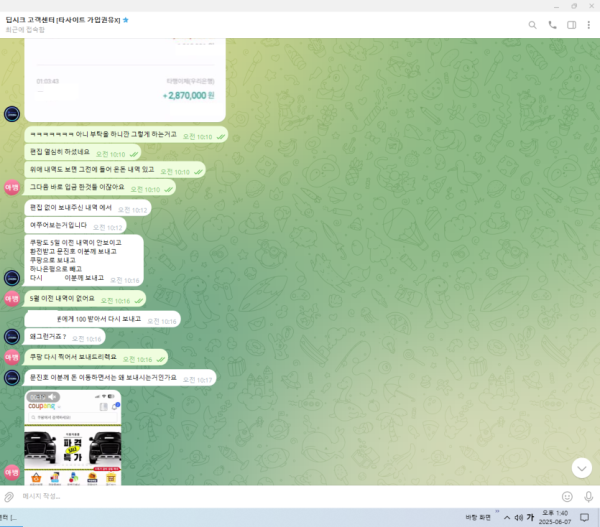Select message 'ㅋㅋㅋㅋㅋㅋㅋ 아니 부탁을 하니깐 그렇게 하는거고'

tap(126, 135)
